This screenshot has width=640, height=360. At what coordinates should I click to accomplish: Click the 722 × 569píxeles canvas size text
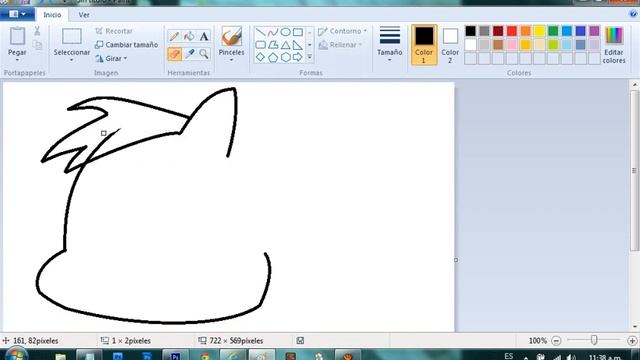(x=236, y=340)
